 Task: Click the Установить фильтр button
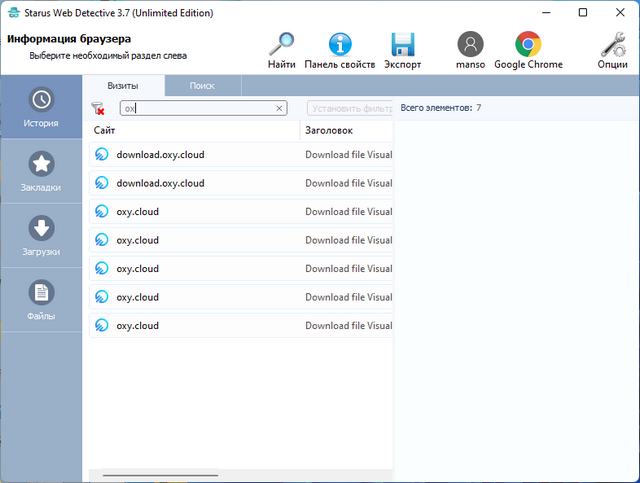pyautogui.click(x=349, y=108)
